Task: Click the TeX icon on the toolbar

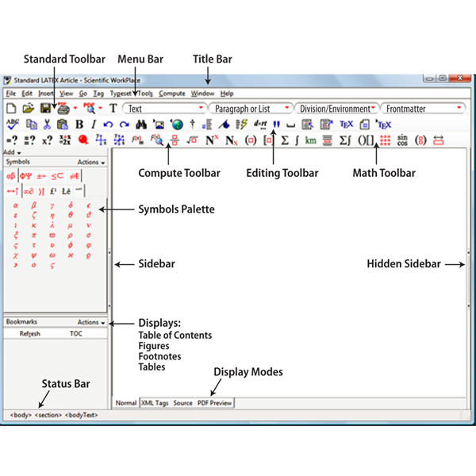Action: click(x=346, y=124)
